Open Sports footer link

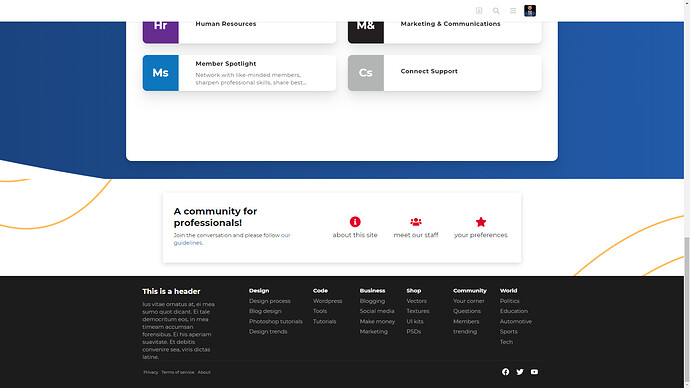click(508, 332)
